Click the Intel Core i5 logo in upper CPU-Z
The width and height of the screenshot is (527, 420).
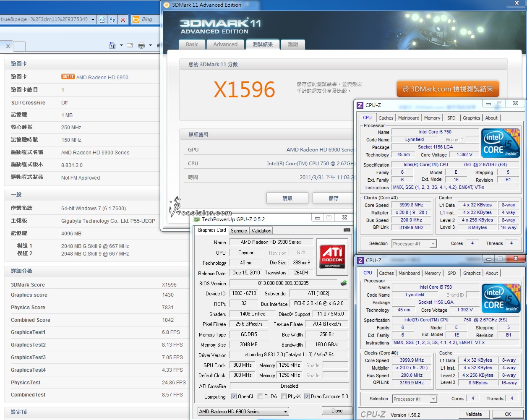[x=501, y=143]
